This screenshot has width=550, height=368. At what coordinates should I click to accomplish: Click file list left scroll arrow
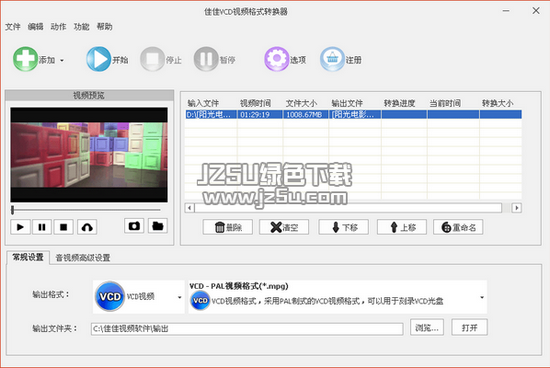pos(189,208)
